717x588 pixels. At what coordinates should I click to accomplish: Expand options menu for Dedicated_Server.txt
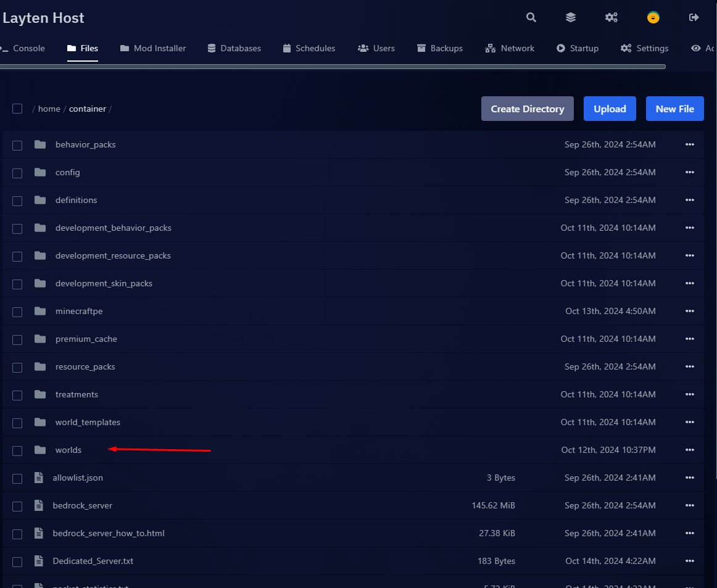689,561
